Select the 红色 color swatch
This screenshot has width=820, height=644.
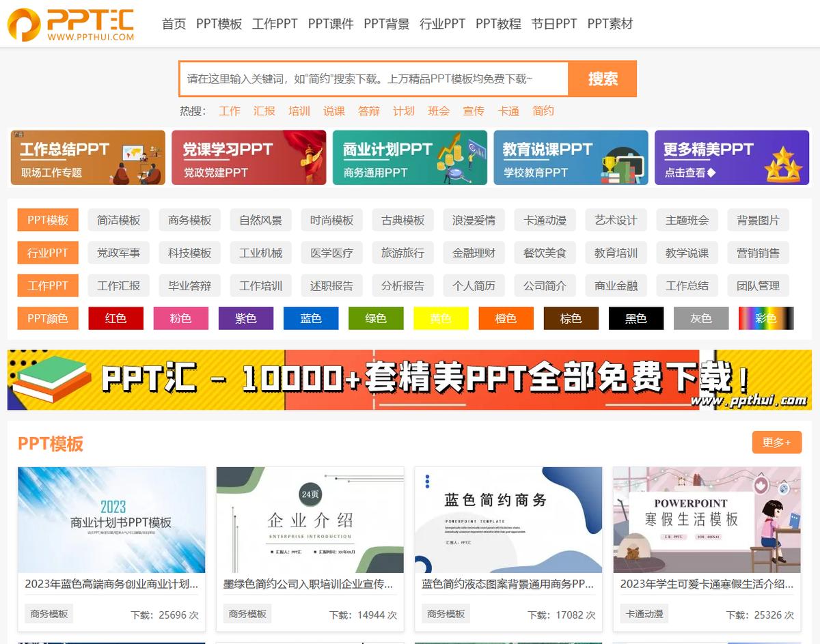coord(116,318)
